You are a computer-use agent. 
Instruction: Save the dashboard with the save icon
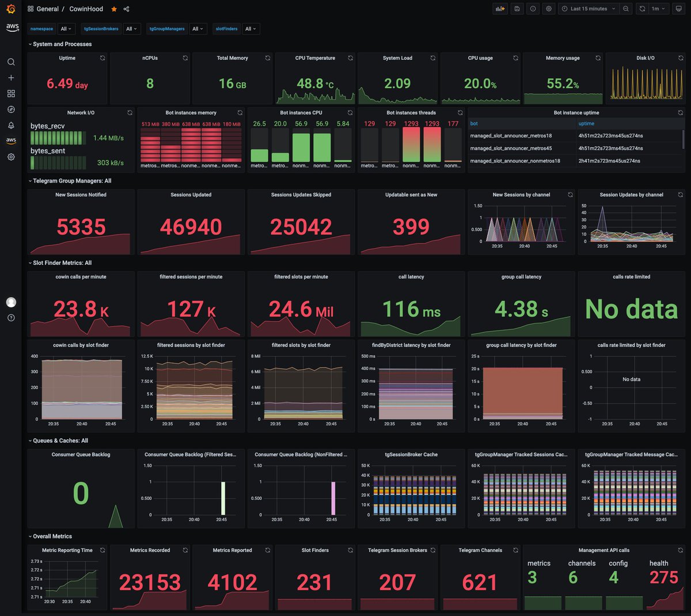click(x=517, y=9)
